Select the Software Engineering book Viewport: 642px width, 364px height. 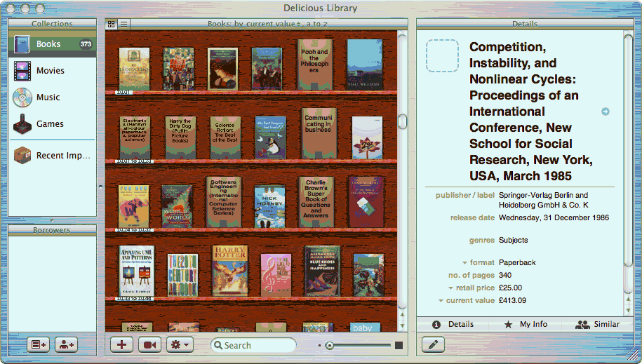[224, 202]
